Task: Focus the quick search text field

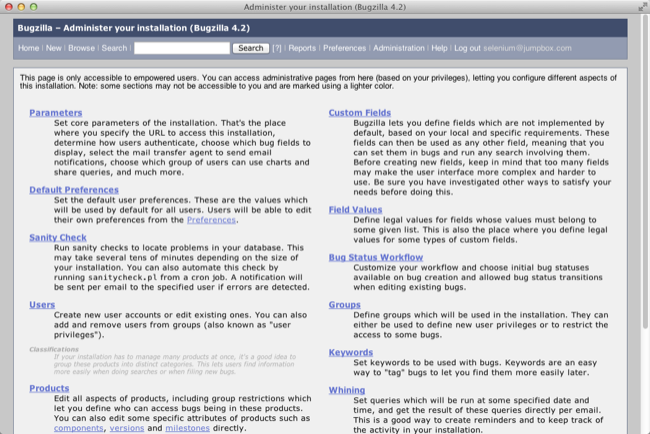Action: (x=182, y=48)
